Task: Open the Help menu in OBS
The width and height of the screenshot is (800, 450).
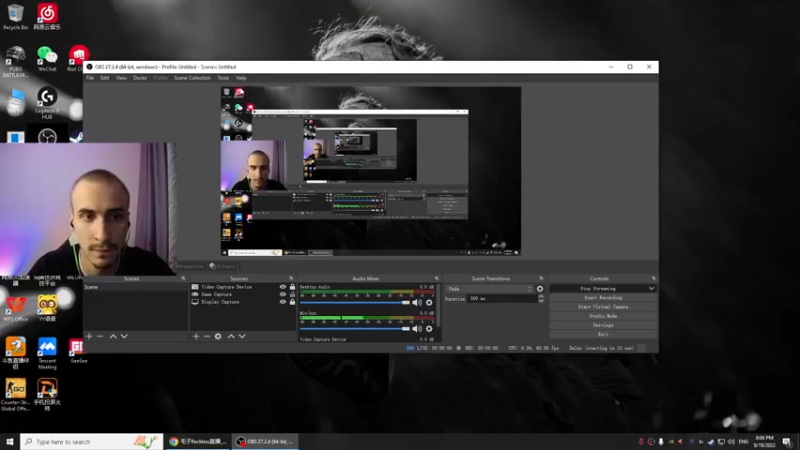Action: tap(241, 78)
